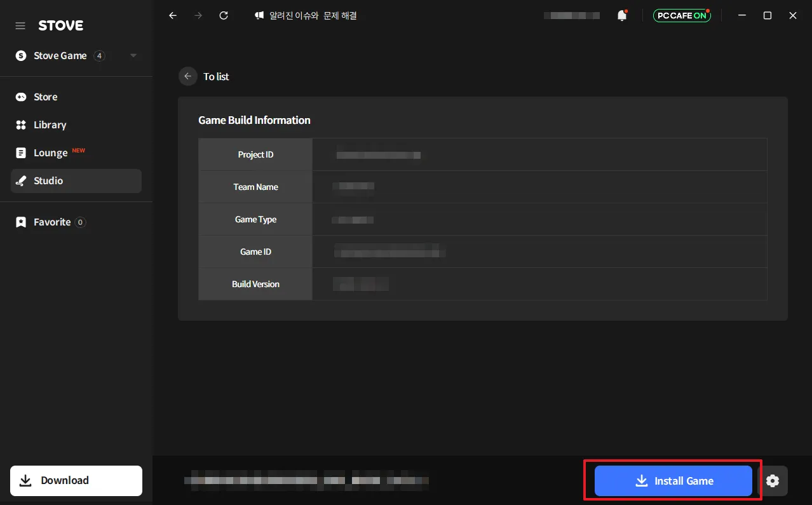The height and width of the screenshot is (505, 812).
Task: Click the Download button in sidebar
Action: [x=76, y=480]
